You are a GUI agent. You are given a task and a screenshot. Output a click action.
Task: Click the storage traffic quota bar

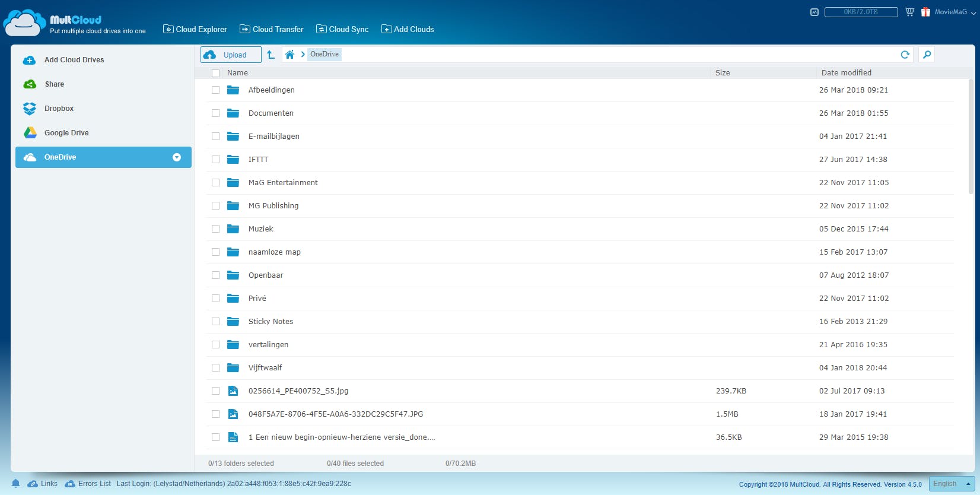(861, 12)
